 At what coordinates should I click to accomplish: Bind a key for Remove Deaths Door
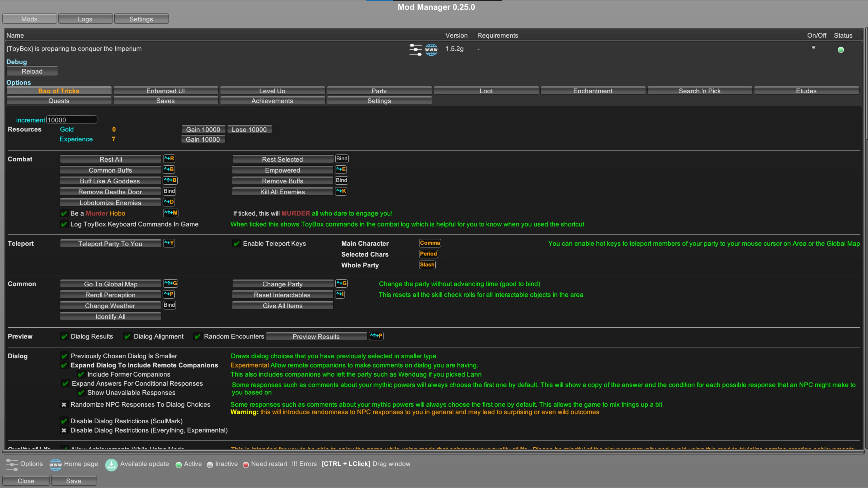click(170, 191)
